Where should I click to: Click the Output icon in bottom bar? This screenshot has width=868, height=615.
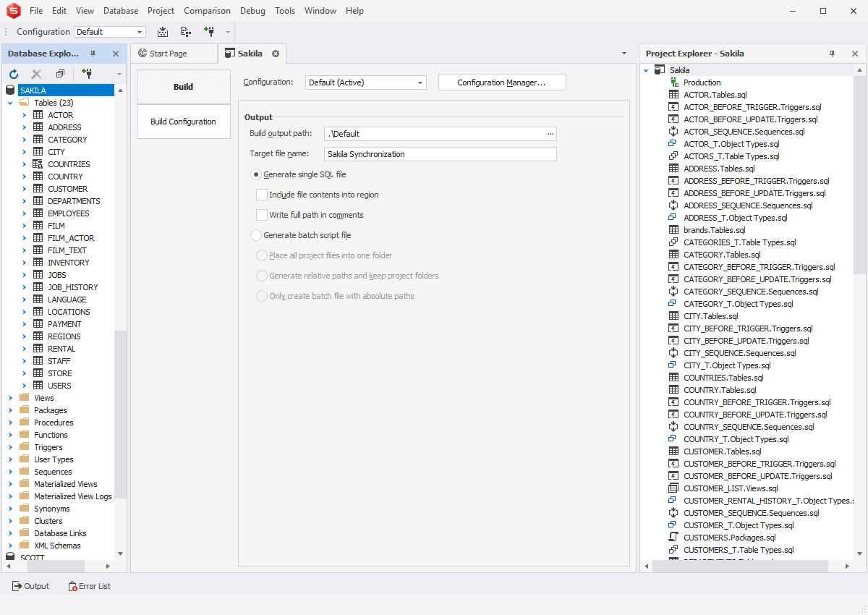pos(17,586)
